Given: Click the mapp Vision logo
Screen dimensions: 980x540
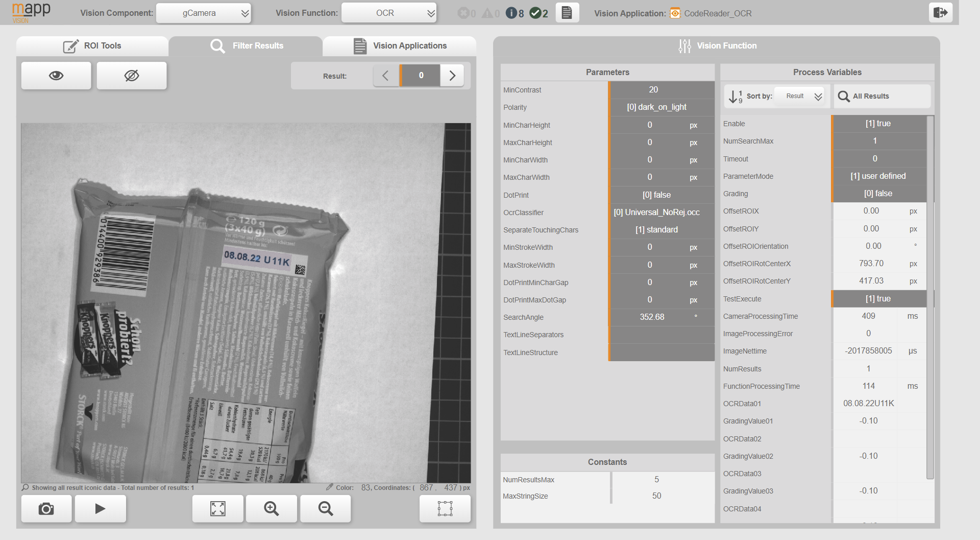Looking at the screenshot, I should pyautogui.click(x=31, y=12).
